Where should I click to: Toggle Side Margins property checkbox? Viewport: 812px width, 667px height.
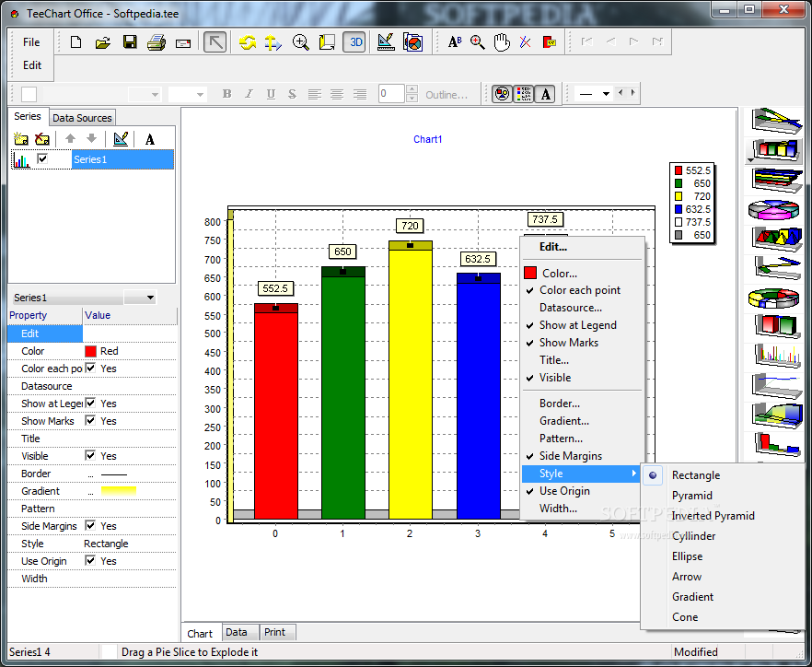[x=90, y=525]
